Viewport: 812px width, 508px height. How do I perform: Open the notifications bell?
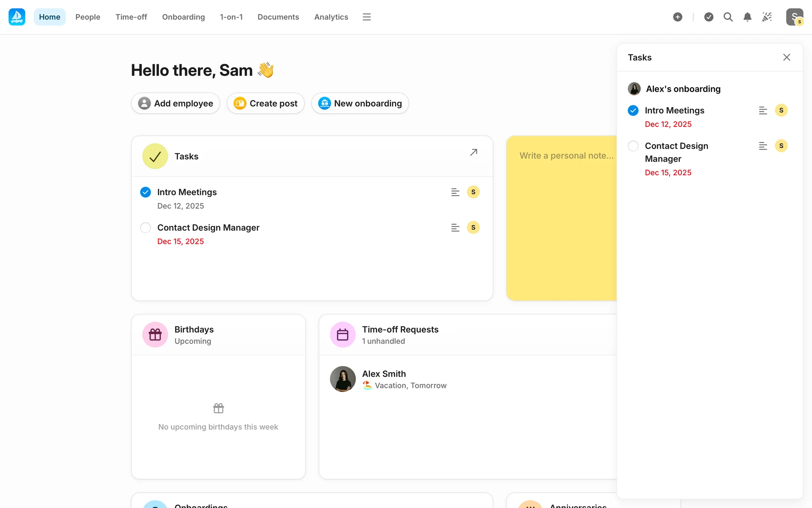[747, 17]
